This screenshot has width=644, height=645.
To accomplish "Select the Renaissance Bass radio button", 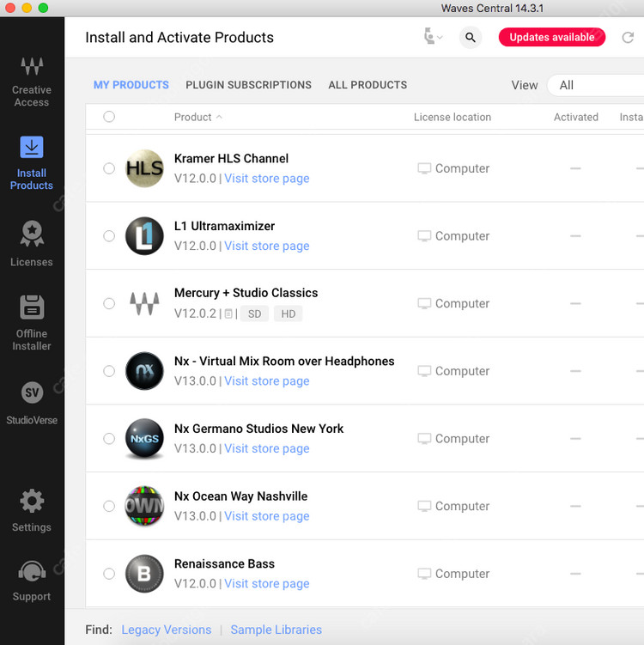I will pyautogui.click(x=109, y=574).
